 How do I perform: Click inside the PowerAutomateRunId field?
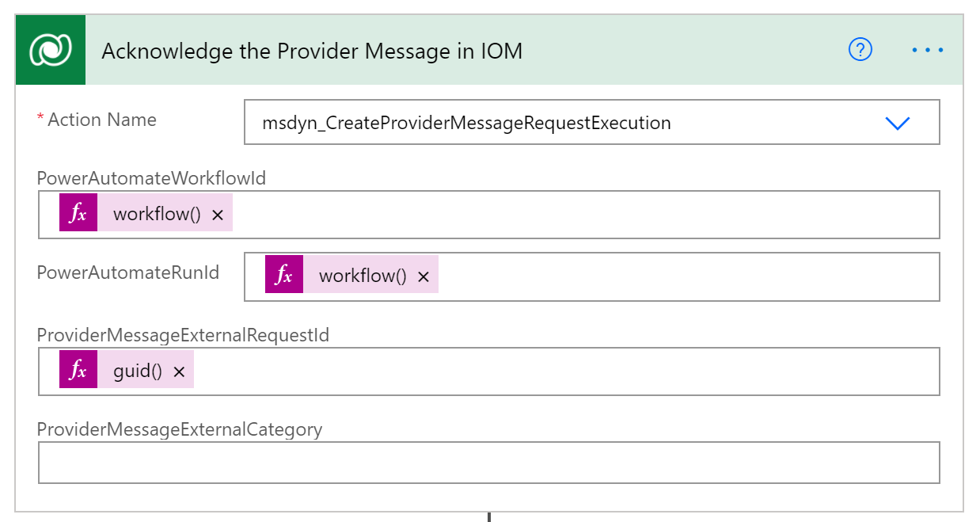[633, 276]
